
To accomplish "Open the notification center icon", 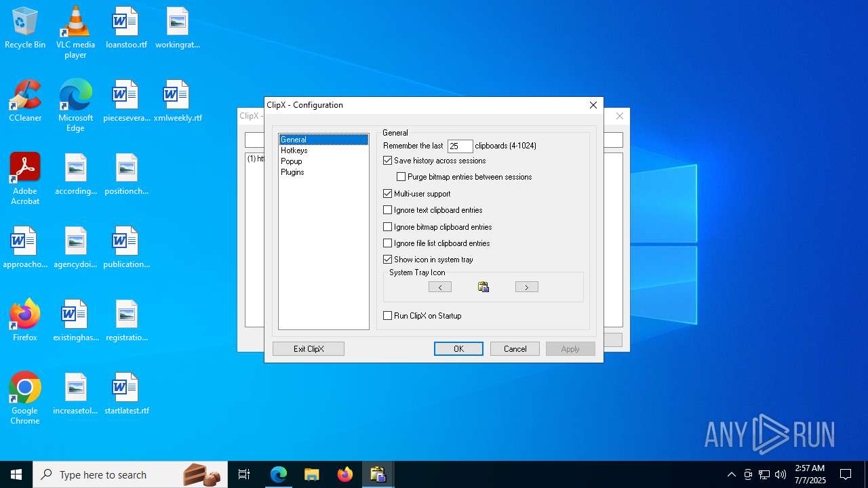I will (x=846, y=474).
